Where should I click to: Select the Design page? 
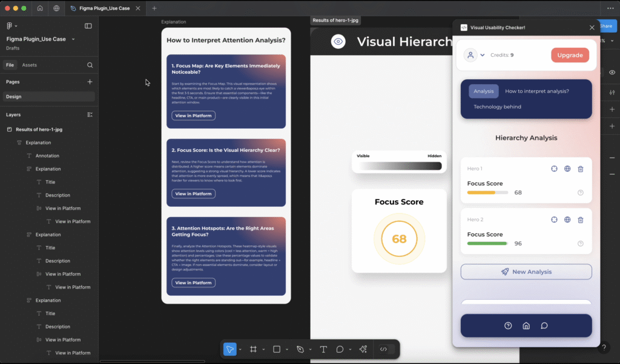[49, 96]
